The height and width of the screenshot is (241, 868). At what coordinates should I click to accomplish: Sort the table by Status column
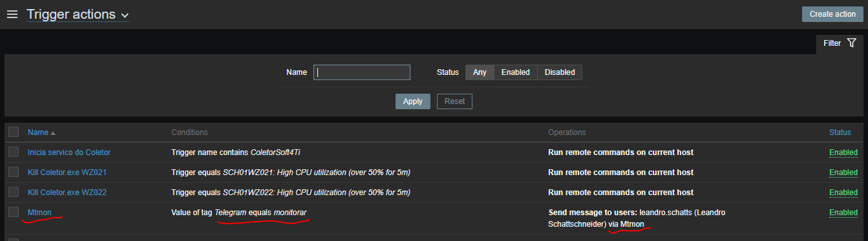click(840, 132)
